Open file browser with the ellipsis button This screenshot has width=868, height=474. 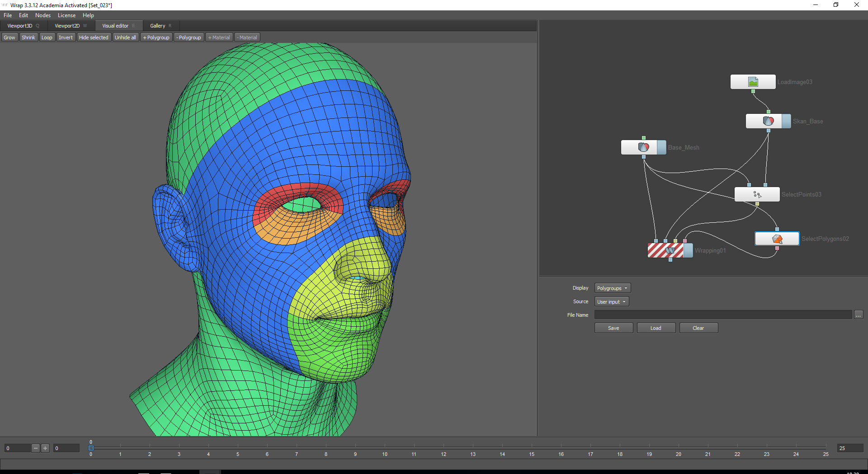[858, 315]
